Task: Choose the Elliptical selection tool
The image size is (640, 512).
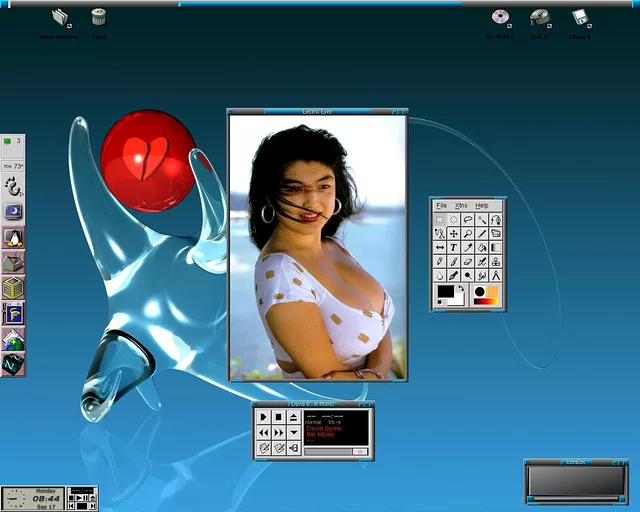Action: click(x=453, y=219)
